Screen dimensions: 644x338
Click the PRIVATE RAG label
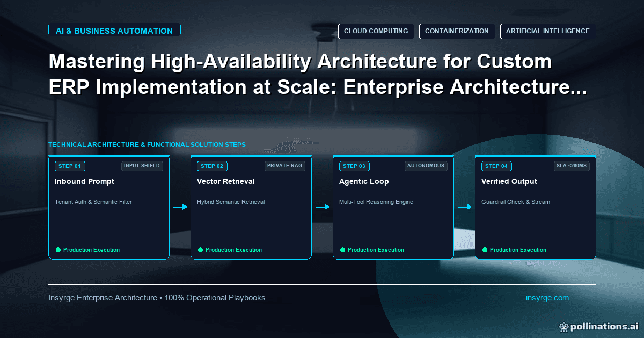[x=285, y=166]
